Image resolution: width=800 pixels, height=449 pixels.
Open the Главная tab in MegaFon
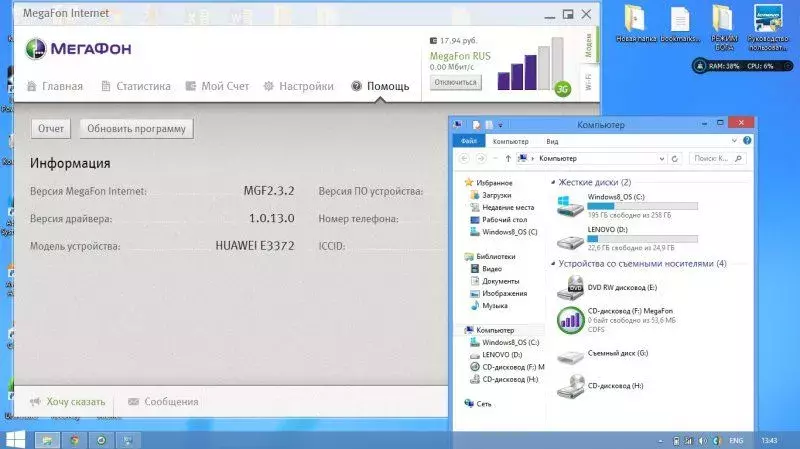55,86
